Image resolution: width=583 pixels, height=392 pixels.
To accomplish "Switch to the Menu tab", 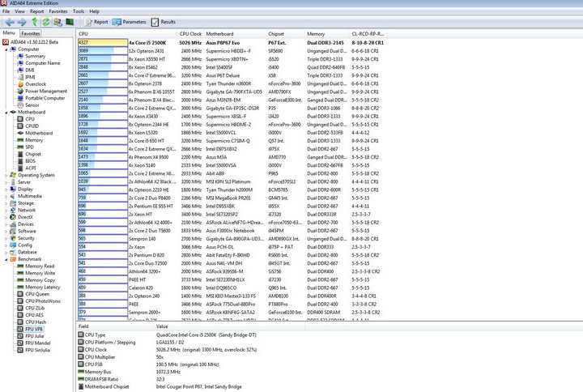I will coord(9,32).
